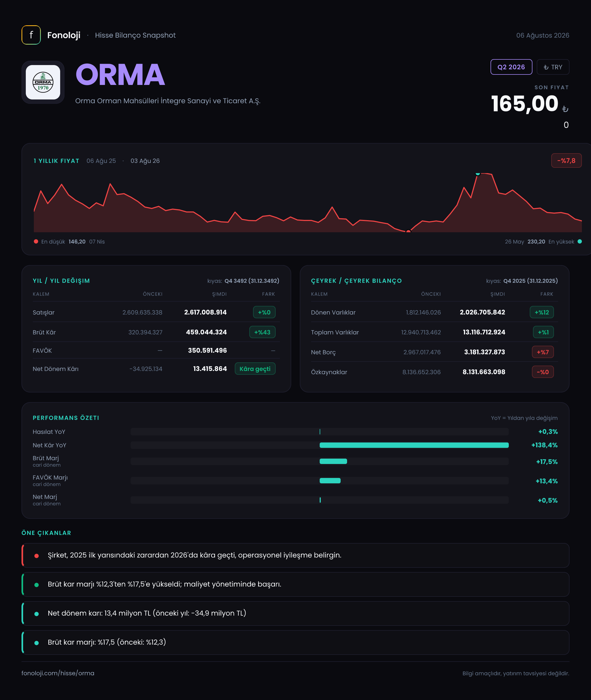Click the Brüt Marj progress bar
Viewport: 591px width, 700px height.
point(320,461)
